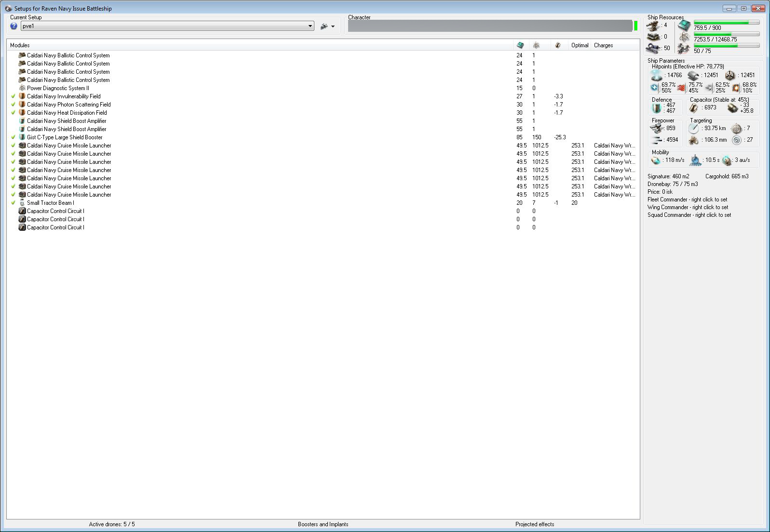The height and width of the screenshot is (532, 770).
Task: Click the calibration icon showing 50
Action: pos(654,48)
